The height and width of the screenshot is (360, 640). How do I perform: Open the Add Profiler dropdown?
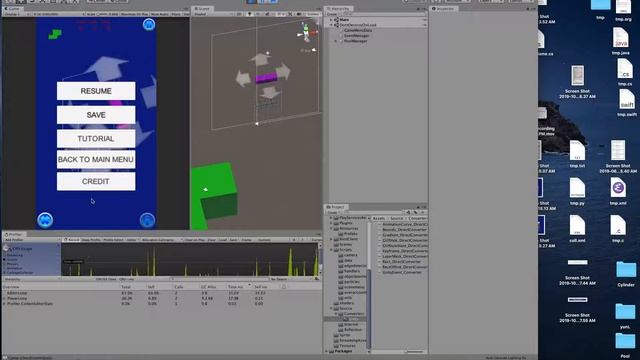(31, 240)
